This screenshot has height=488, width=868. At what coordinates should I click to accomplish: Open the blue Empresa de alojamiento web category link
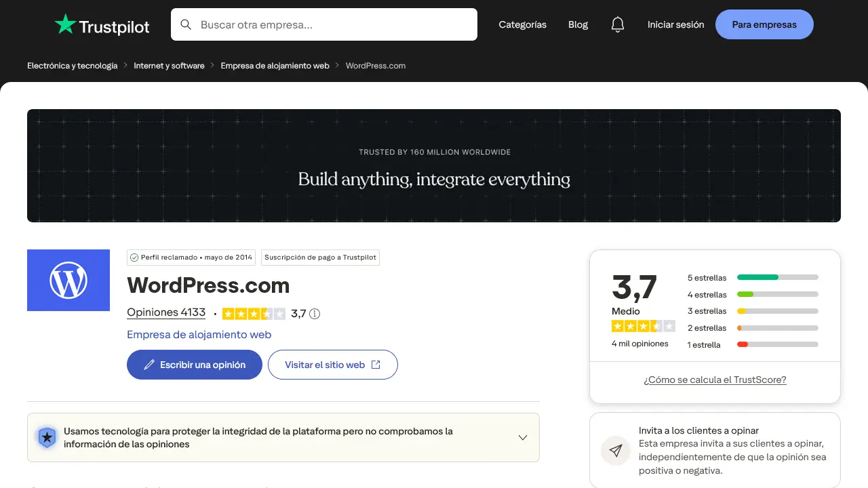199,334
